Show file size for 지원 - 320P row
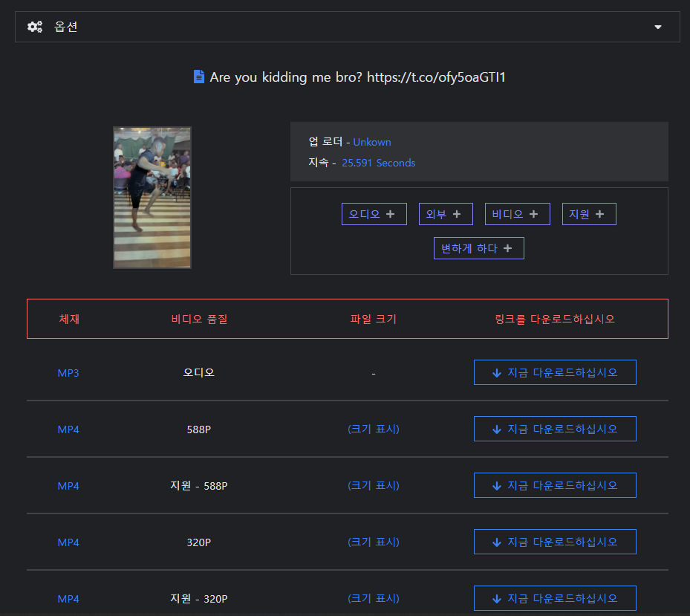The height and width of the screenshot is (616, 690). coord(374,598)
